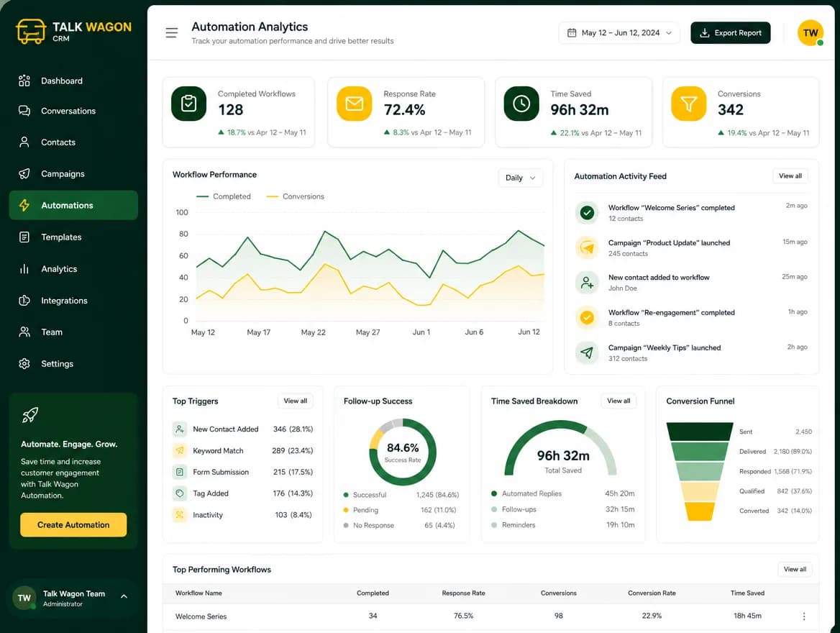Click View all in Top Performing Workflows
The height and width of the screenshot is (633, 840).
(x=795, y=569)
